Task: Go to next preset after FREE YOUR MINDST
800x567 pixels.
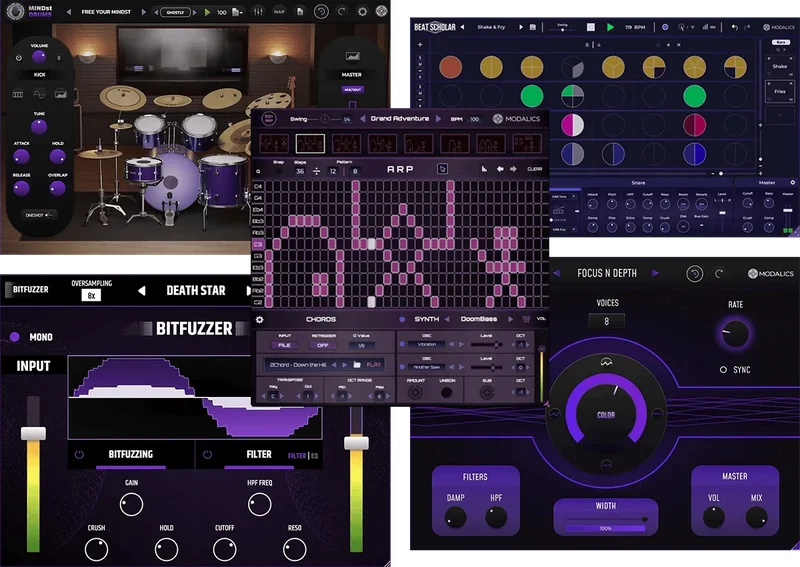Action: (144, 11)
